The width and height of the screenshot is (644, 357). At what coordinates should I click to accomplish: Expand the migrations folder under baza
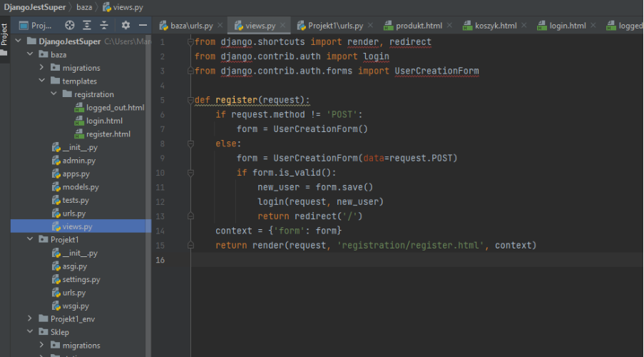[x=42, y=68]
